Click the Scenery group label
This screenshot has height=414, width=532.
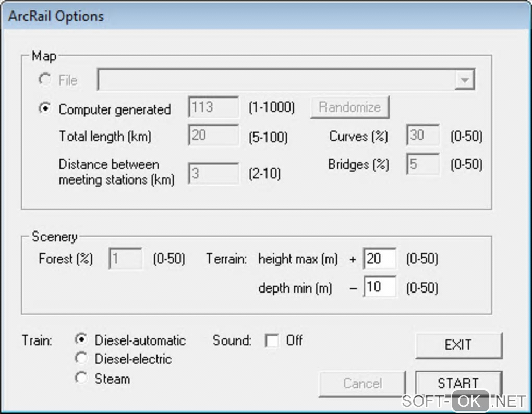click(x=55, y=237)
